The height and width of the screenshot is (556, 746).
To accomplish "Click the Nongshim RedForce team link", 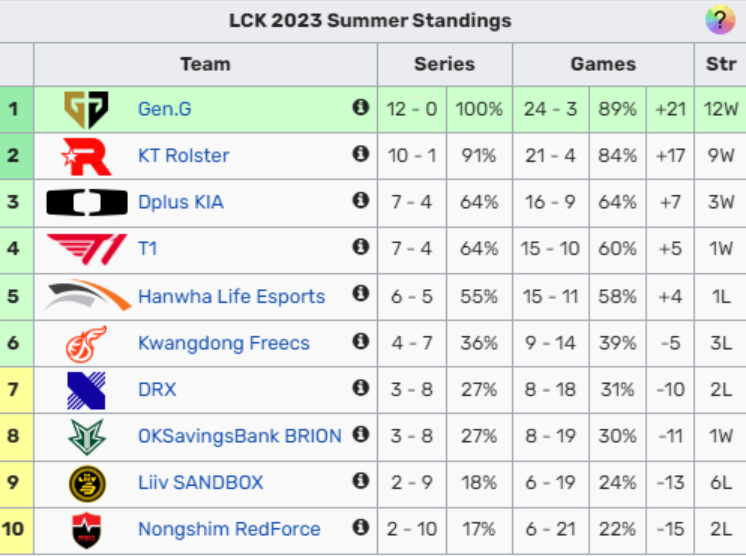I will (229, 529).
